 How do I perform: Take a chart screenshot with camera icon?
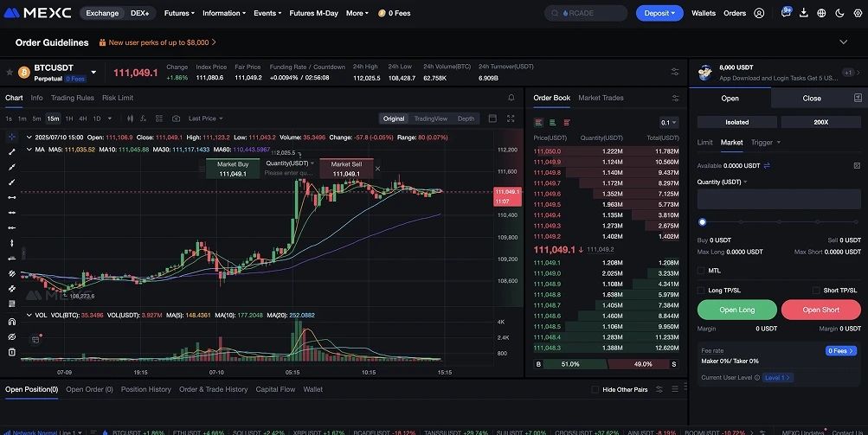pyautogui.click(x=176, y=118)
